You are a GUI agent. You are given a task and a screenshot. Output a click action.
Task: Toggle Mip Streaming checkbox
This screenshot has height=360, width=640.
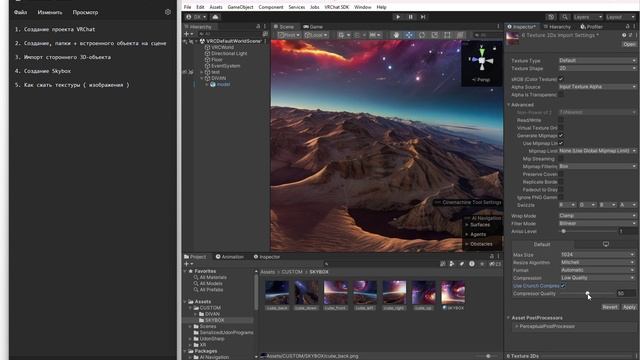coord(561,159)
